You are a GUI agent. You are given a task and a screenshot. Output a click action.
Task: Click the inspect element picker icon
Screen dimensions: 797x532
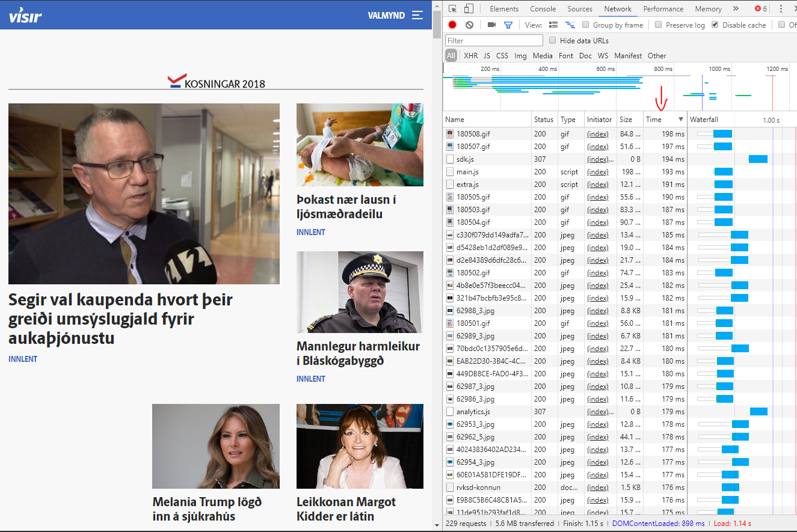tap(453, 9)
